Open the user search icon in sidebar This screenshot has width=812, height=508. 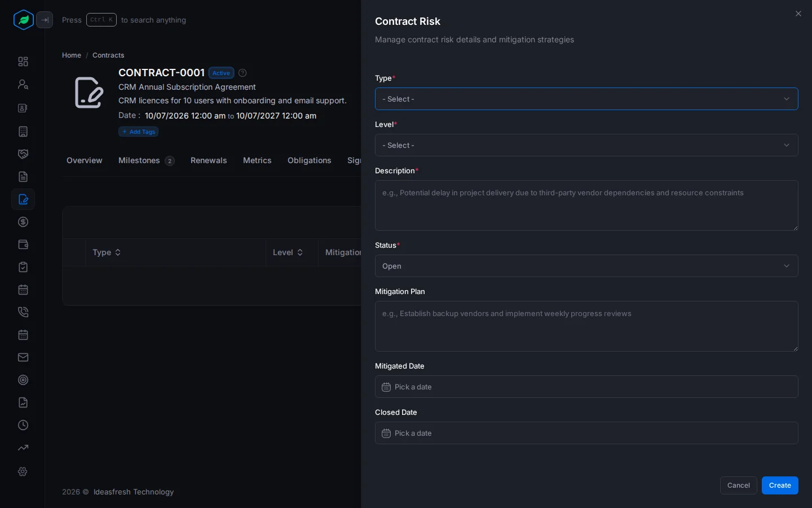[23, 84]
